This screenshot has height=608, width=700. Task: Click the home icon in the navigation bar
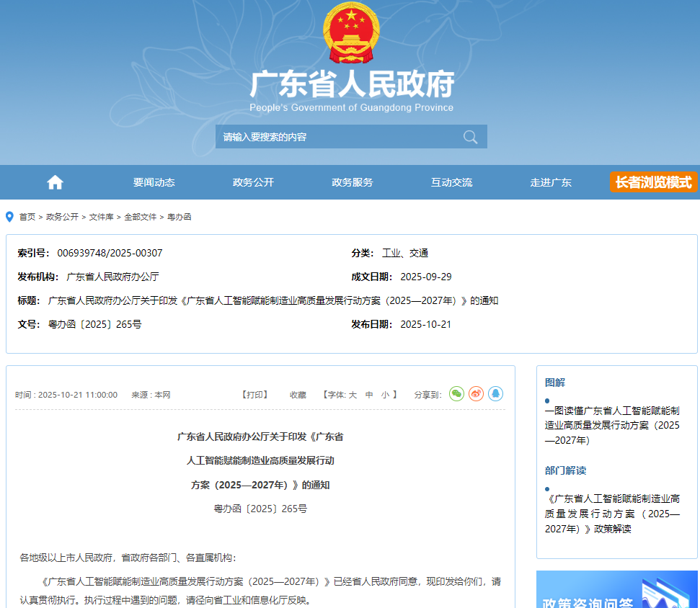click(x=55, y=182)
